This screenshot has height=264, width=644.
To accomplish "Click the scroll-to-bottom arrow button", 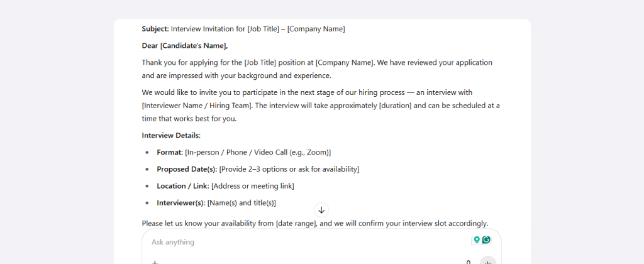I will coord(321,210).
